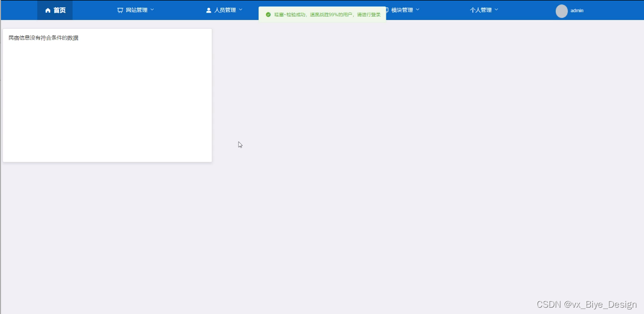Screen dimensions: 644x314
Task: Expand the 模块管理 dropdown chevron
Action: [x=418, y=10]
